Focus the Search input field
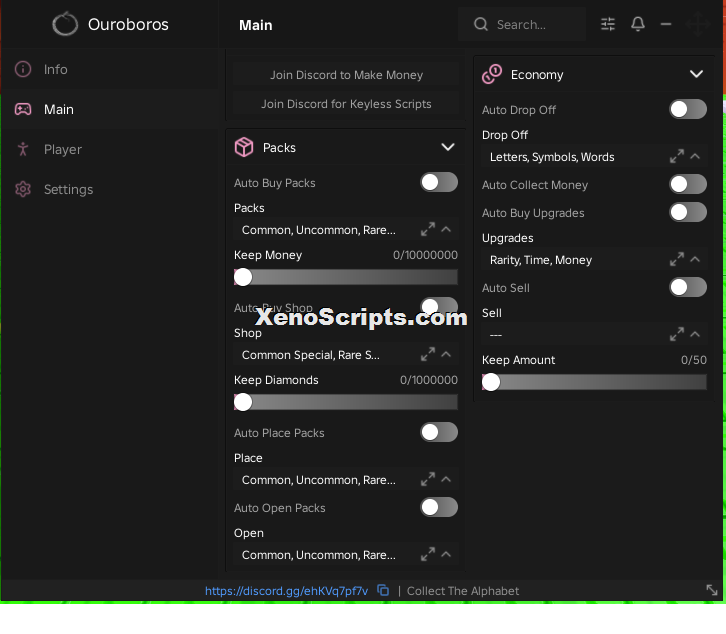This screenshot has width=726, height=634. tap(522, 24)
